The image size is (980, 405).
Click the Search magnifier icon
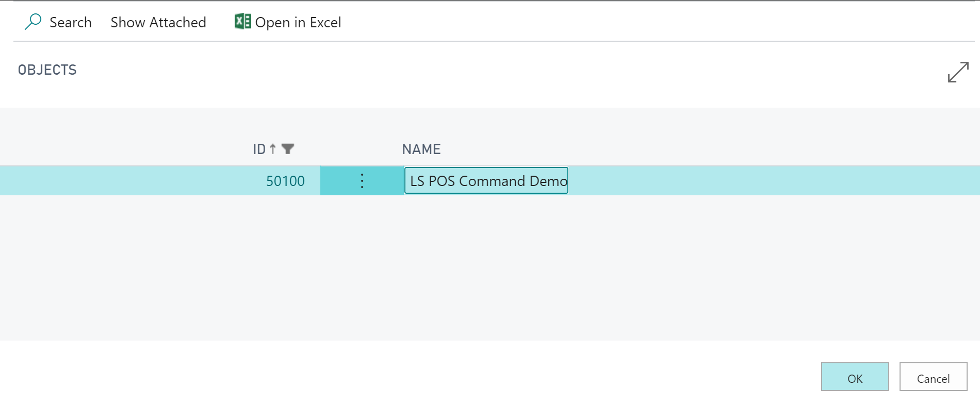click(x=33, y=22)
